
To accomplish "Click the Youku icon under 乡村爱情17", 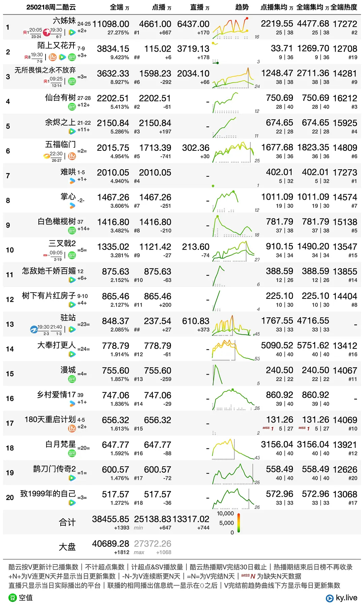I will 72,403.
